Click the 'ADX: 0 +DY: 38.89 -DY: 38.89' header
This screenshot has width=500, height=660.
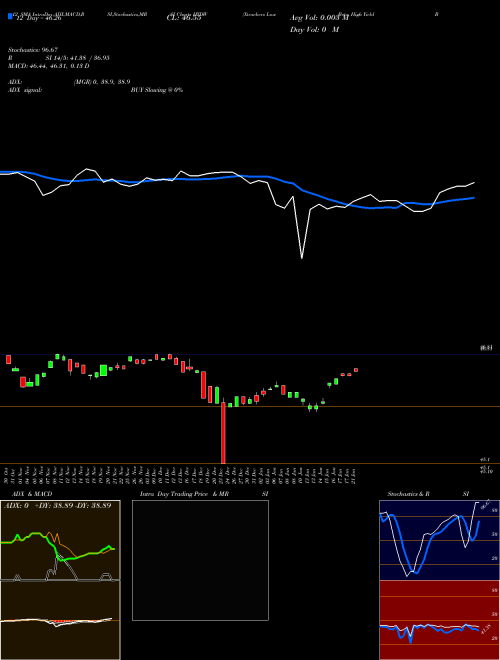58,506
